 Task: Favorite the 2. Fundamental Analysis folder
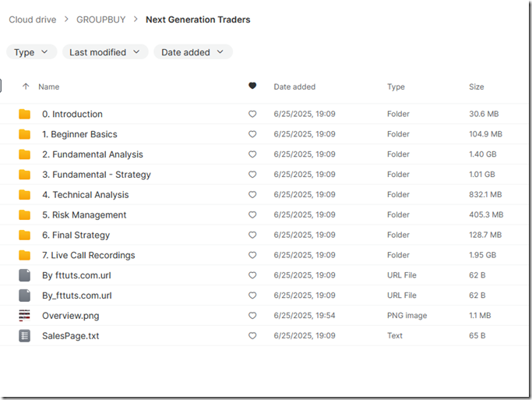252,154
